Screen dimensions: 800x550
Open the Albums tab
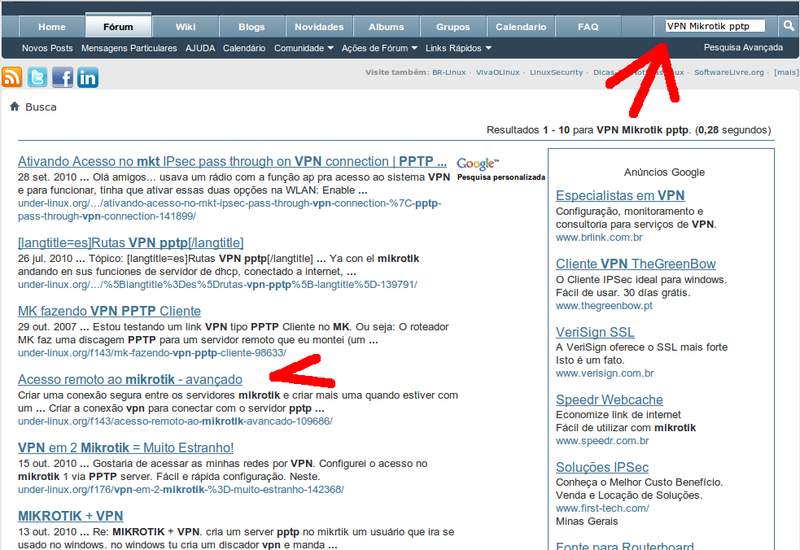coord(386,27)
